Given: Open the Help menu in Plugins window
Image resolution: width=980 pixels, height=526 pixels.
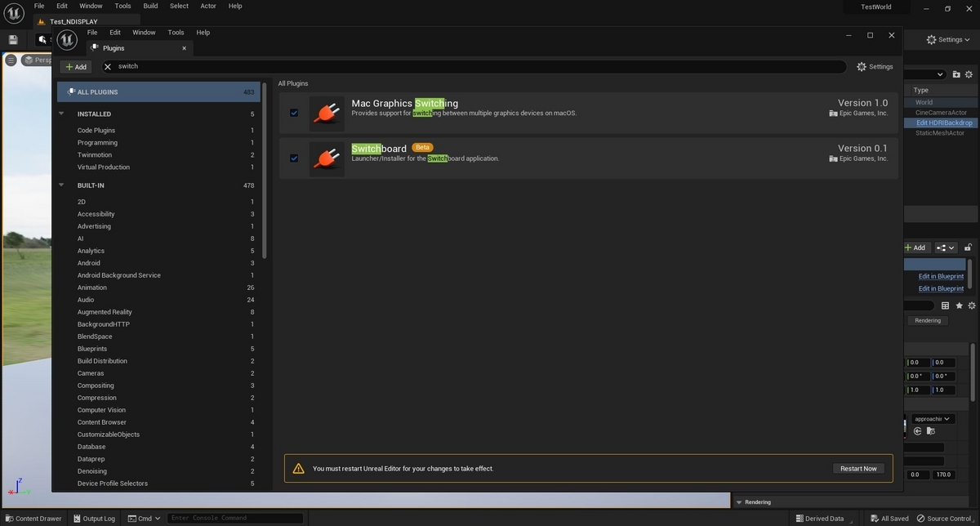Looking at the screenshot, I should pyautogui.click(x=203, y=33).
